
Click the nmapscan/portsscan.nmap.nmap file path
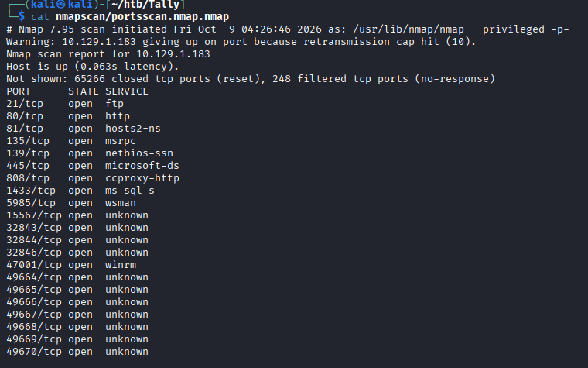coord(142,17)
